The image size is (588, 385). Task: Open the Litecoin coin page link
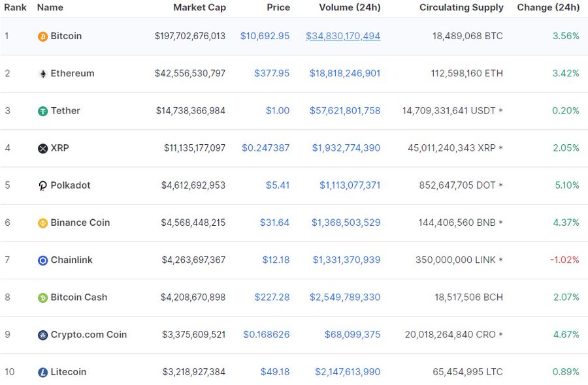click(x=68, y=371)
